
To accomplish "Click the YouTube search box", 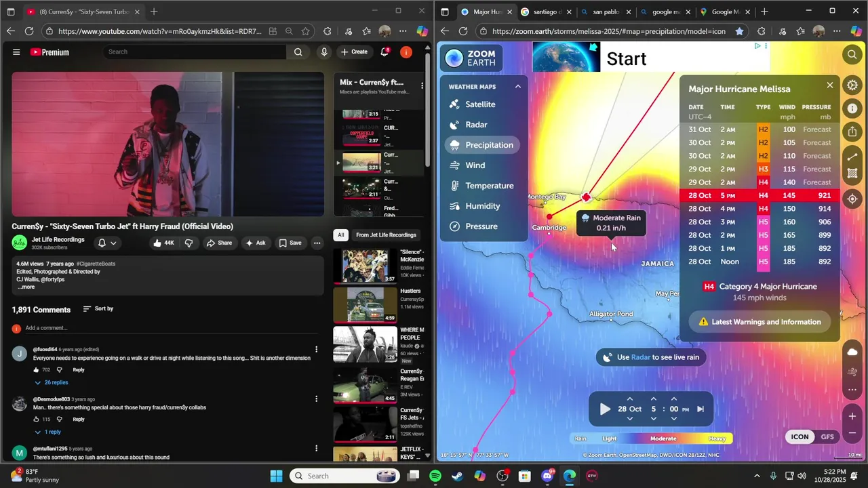I will (x=195, y=52).
